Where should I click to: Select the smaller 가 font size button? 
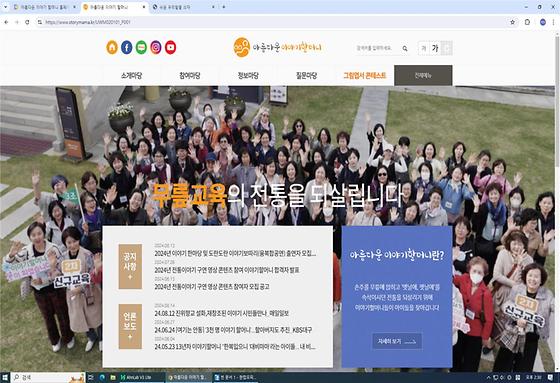424,48
